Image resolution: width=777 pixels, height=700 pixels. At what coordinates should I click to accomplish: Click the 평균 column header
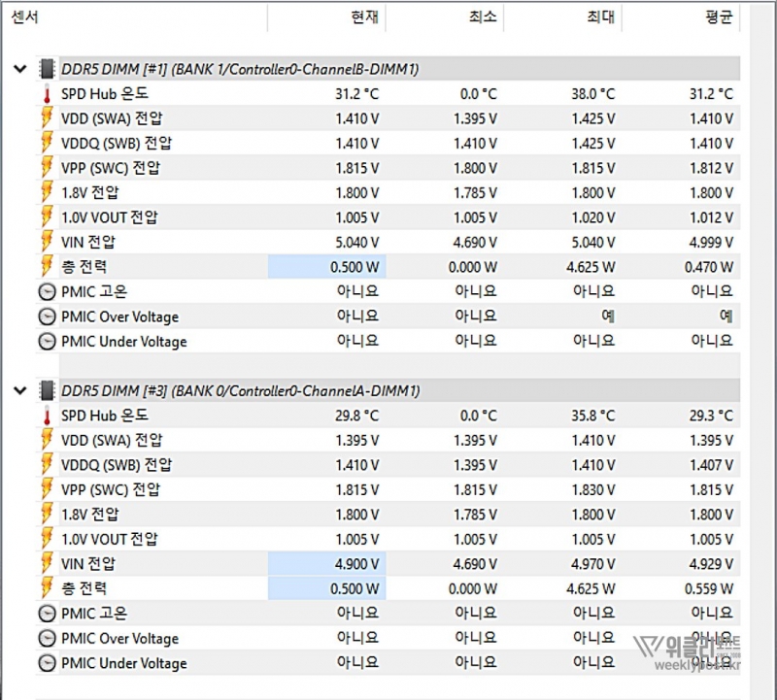point(717,17)
